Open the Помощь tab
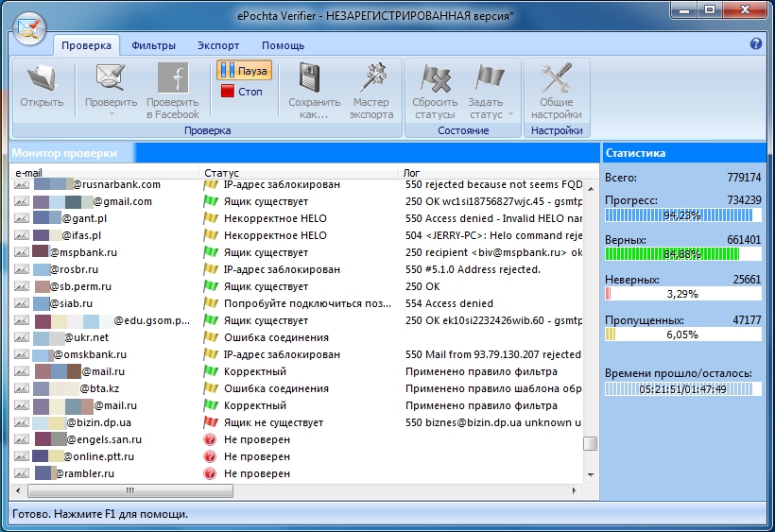The image size is (775, 532). [x=283, y=45]
